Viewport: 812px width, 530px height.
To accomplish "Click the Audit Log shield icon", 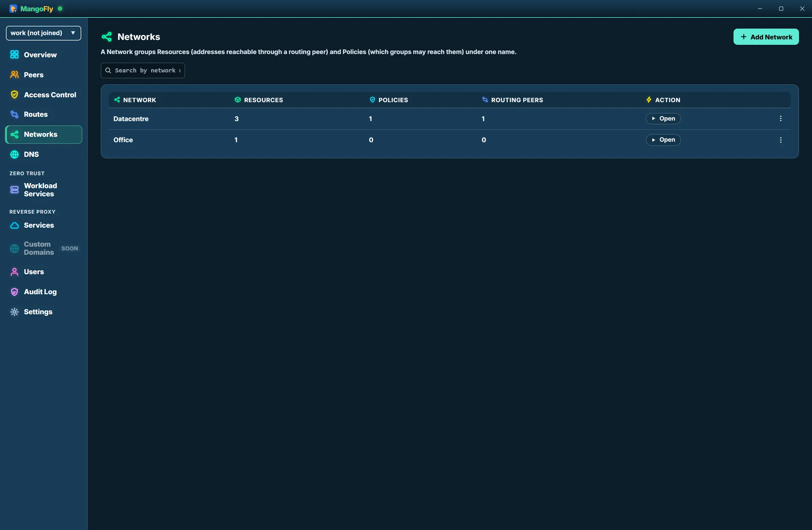I will point(14,292).
